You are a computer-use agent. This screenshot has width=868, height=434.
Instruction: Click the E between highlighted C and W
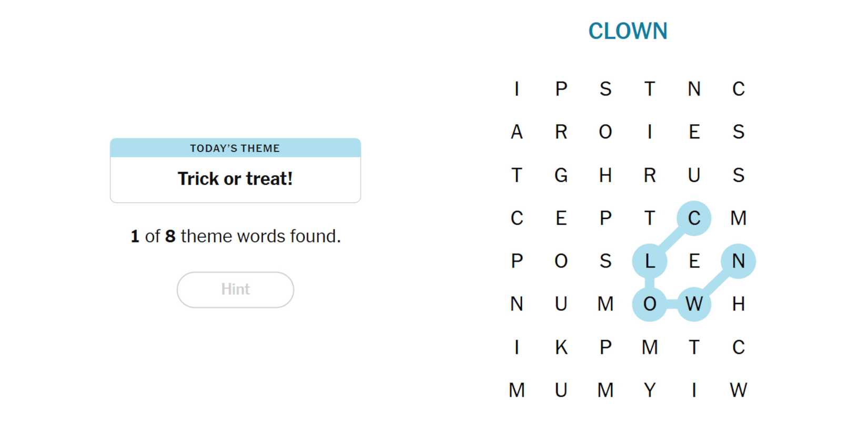694,261
